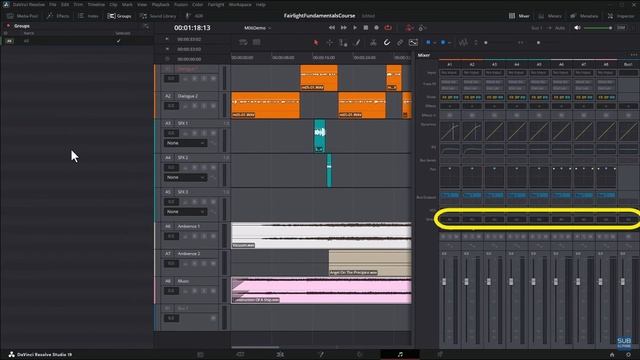The width and height of the screenshot is (640, 360).
Task: Adjust the monitor volume slider
Action: pyautogui.click(x=598, y=28)
